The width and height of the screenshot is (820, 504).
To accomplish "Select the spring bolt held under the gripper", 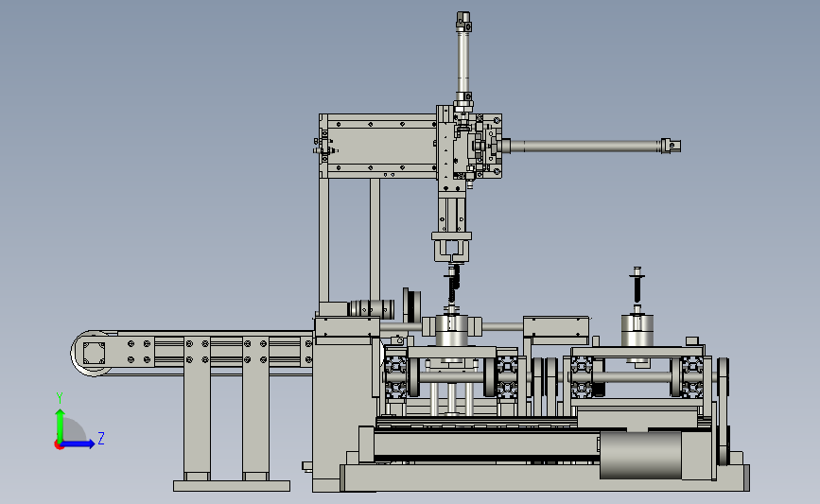I will click(453, 285).
